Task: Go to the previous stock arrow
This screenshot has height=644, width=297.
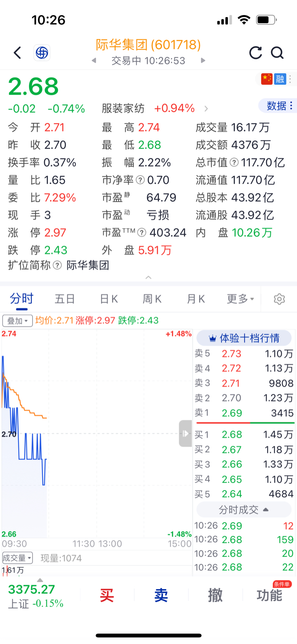Action: pyautogui.click(x=94, y=61)
